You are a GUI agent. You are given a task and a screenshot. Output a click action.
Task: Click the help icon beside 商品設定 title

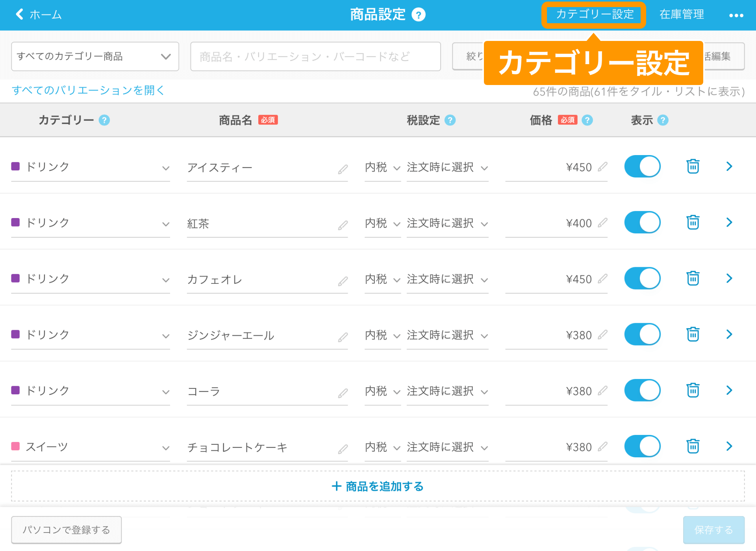click(418, 15)
